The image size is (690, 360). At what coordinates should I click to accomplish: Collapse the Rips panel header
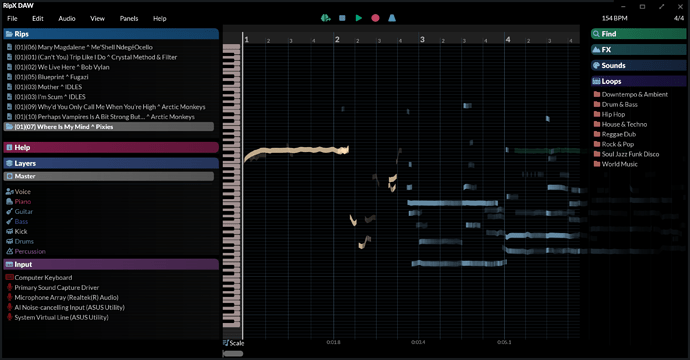tap(111, 34)
